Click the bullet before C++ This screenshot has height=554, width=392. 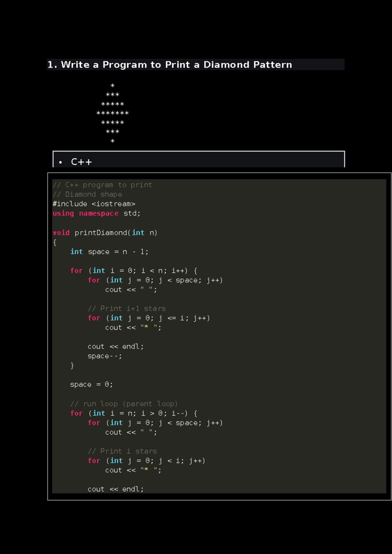click(x=60, y=162)
